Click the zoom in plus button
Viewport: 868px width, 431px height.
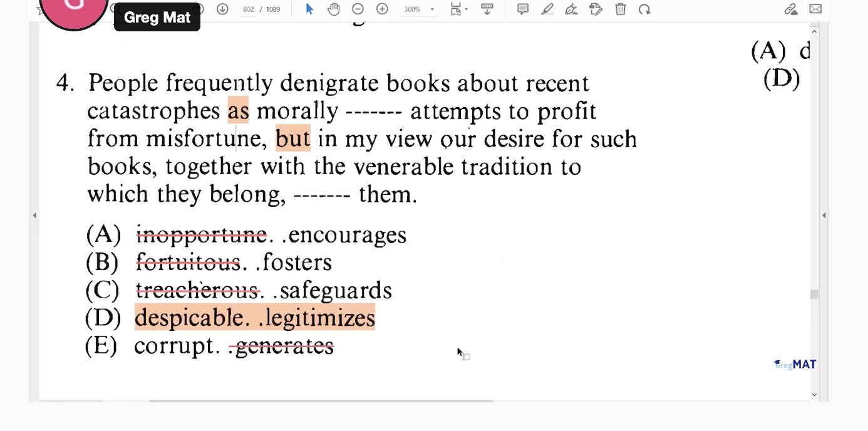click(x=382, y=9)
